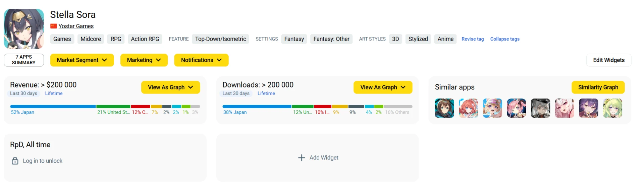Image resolution: width=644 pixels, height=190 pixels.
Task: Click the Stella Sora app icon
Action: pos(24,29)
